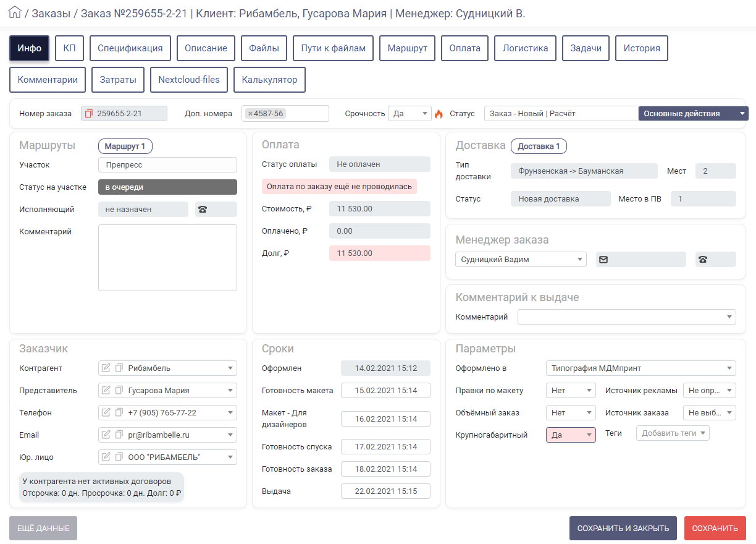Screen dimensions: 756x544
Task: Open Задачи tab
Action: pos(586,48)
